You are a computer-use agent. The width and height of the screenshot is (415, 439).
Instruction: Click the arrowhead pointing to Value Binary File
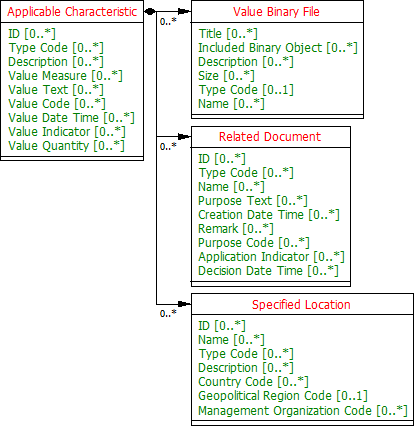coord(184,12)
